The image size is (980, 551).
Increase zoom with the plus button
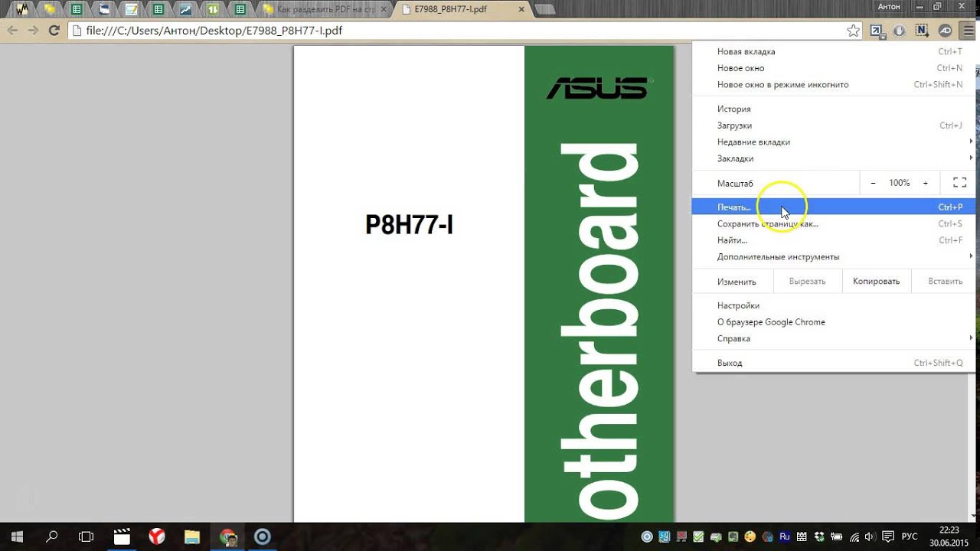[925, 183]
